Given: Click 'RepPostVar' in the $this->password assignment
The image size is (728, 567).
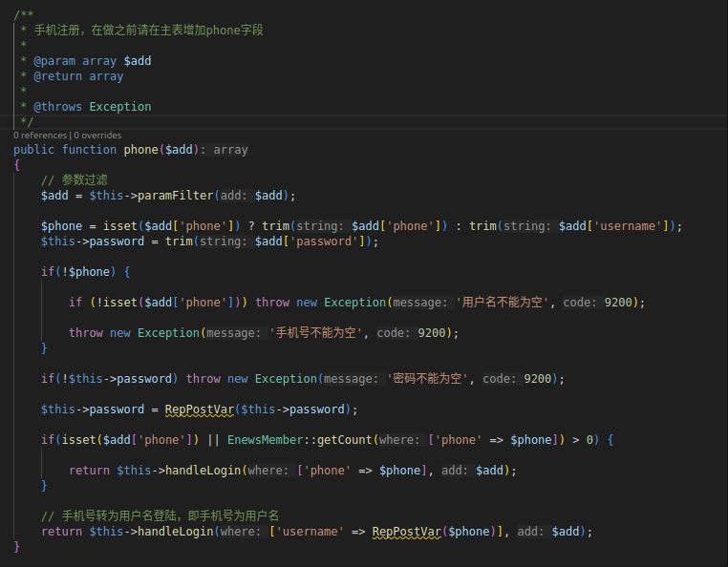Looking at the screenshot, I should point(200,409).
